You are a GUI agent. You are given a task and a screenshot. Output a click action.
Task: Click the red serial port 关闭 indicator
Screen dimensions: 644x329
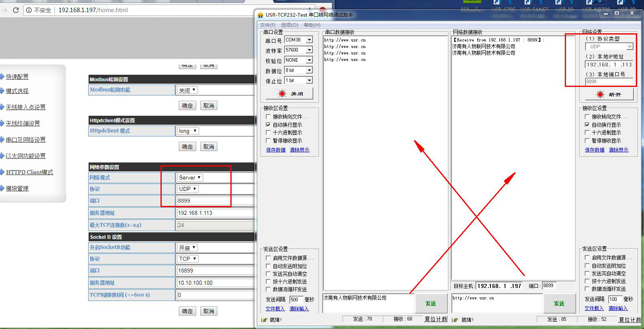[282, 94]
